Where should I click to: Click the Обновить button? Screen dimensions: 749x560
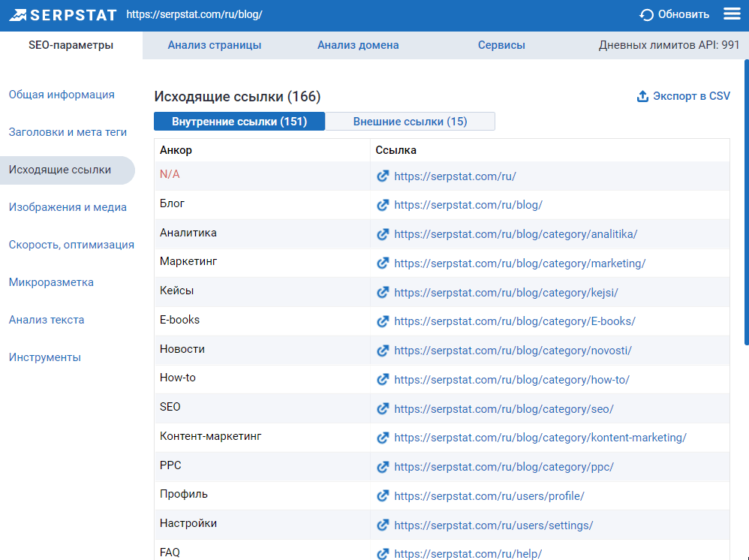[675, 15]
